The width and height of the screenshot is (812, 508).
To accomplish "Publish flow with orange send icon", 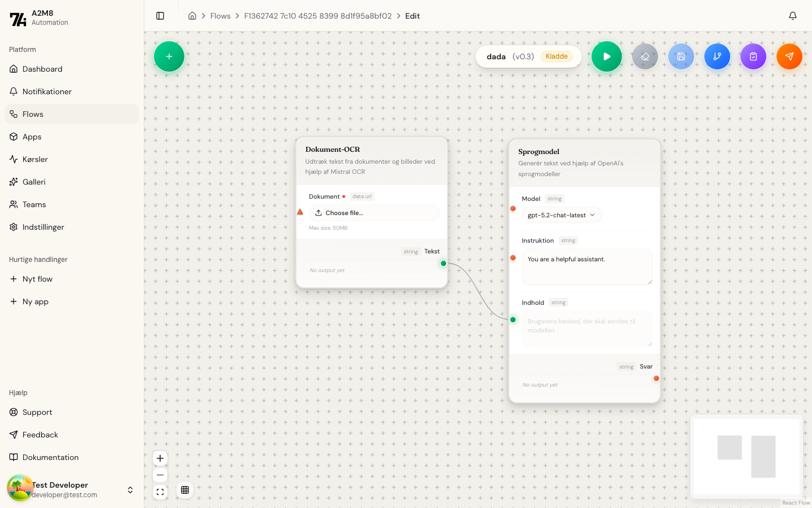I will coord(789,56).
